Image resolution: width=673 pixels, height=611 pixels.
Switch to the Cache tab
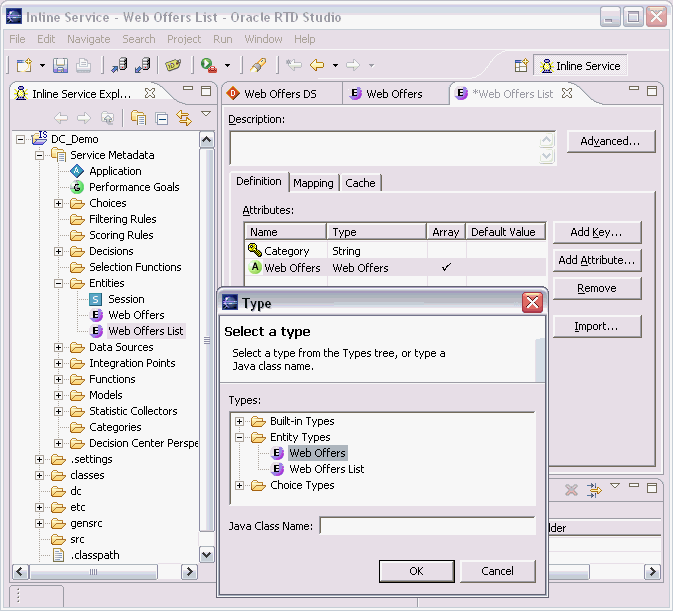(360, 183)
